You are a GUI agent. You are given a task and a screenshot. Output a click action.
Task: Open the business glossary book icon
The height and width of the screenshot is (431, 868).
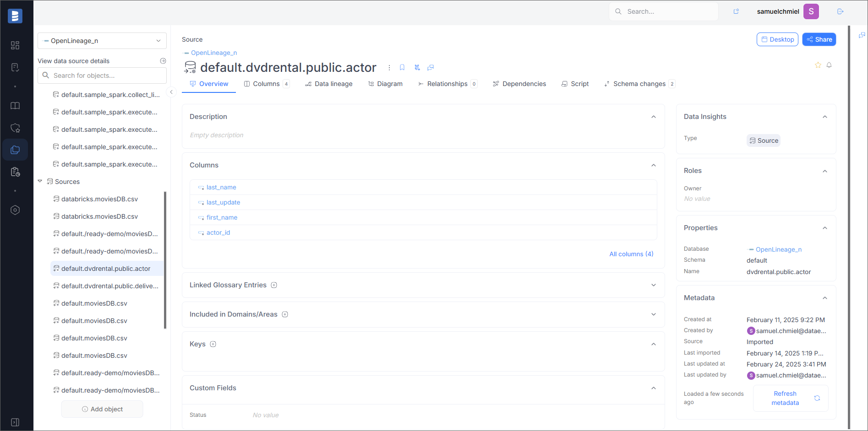click(15, 106)
